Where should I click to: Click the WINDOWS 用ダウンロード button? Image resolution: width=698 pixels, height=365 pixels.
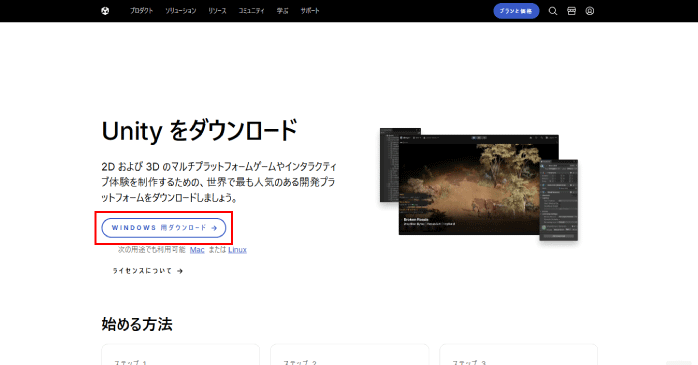[x=164, y=228]
